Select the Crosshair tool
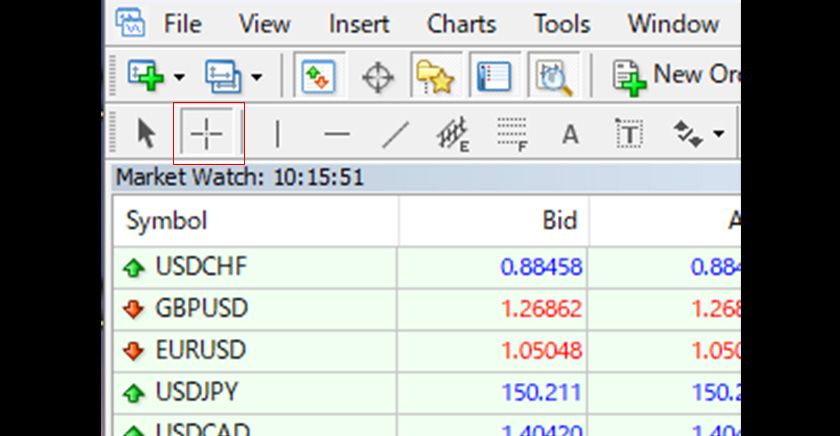The width and height of the screenshot is (840, 436). [208, 134]
